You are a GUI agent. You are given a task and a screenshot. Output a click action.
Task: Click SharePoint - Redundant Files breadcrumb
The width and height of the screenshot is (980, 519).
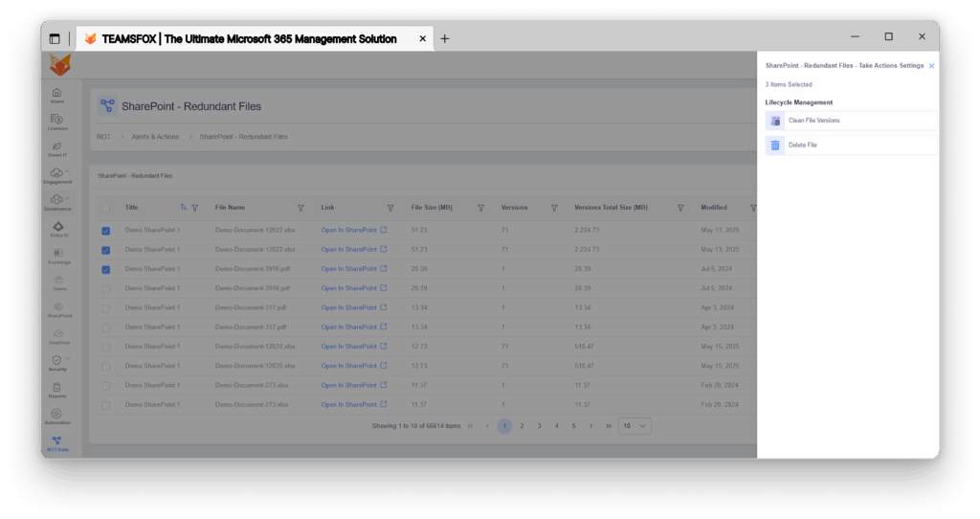[244, 137]
